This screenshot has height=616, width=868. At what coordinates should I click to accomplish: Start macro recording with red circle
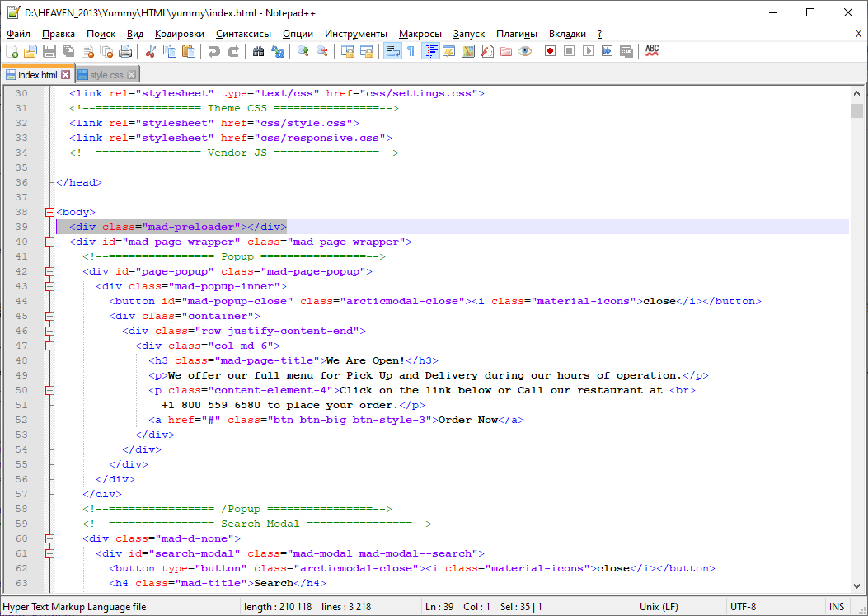pos(550,51)
